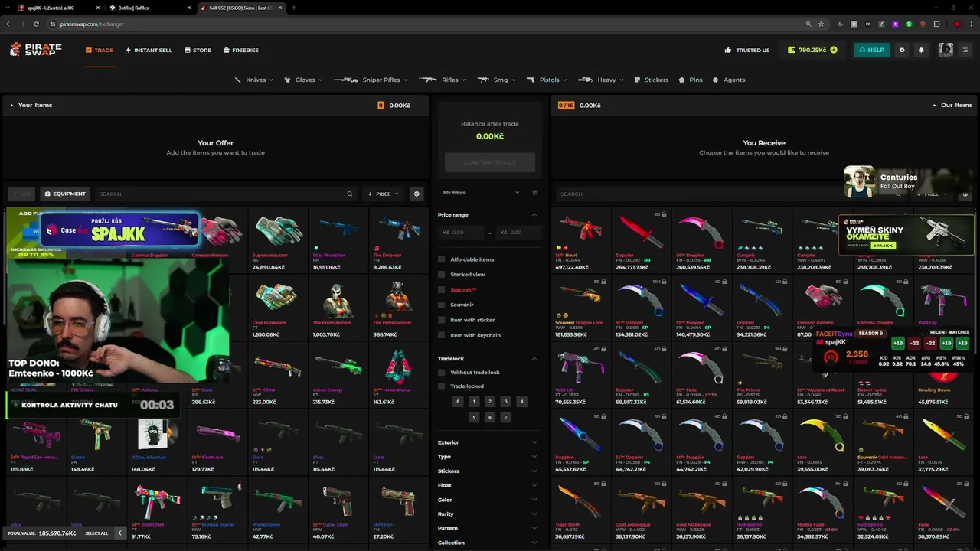Expand the Rarity filter section
Image resolution: width=980 pixels, height=551 pixels.
point(488,514)
